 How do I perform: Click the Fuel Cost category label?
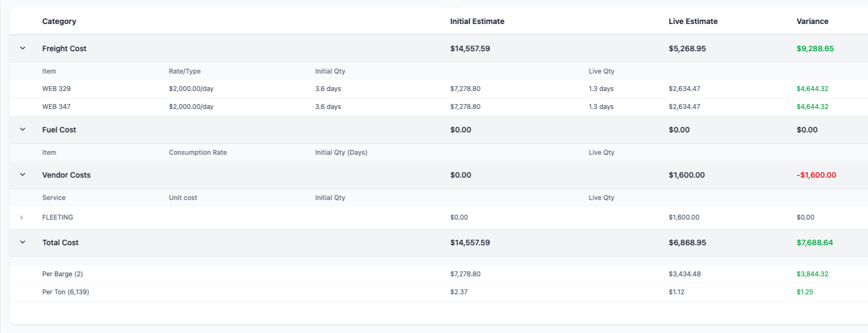[59, 130]
